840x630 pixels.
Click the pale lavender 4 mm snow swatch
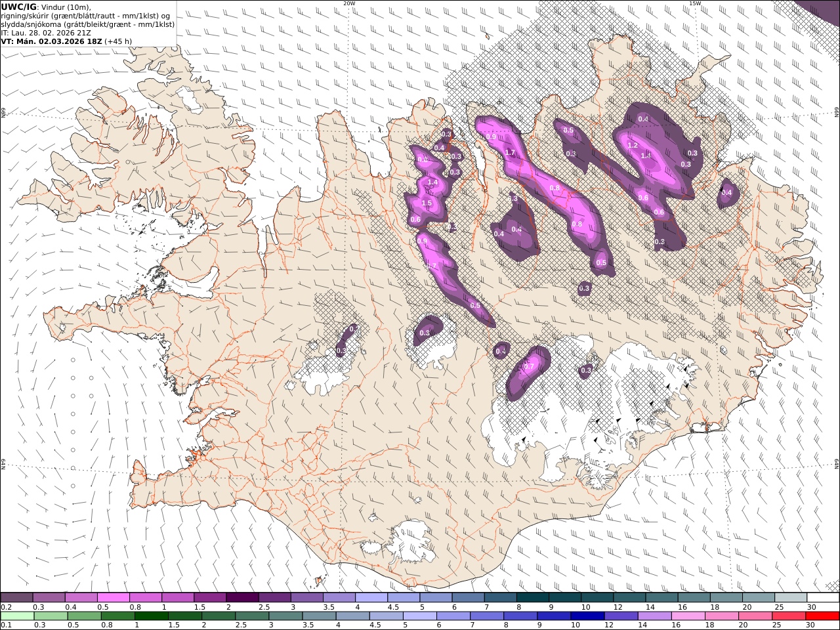[371, 598]
